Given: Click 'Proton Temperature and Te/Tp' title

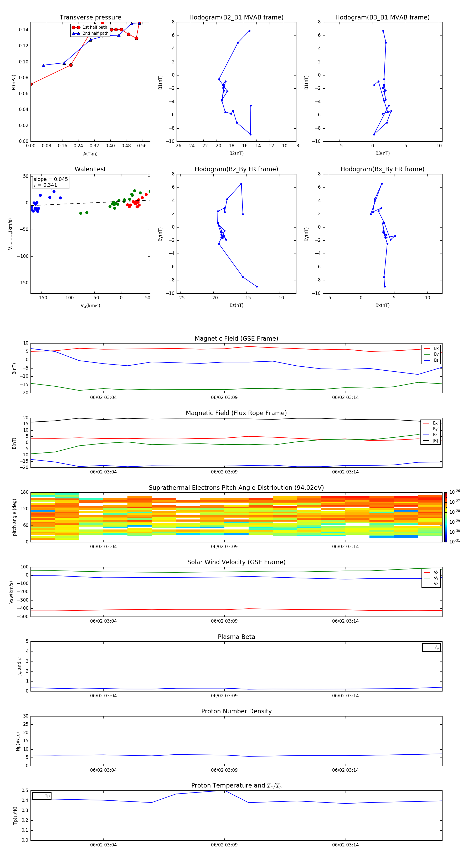Looking at the screenshot, I should [x=236, y=786].
